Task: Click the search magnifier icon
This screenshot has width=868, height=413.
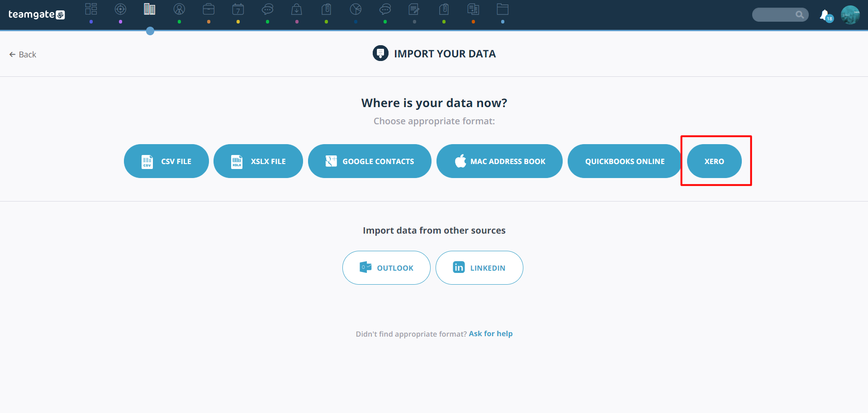Action: tap(800, 15)
